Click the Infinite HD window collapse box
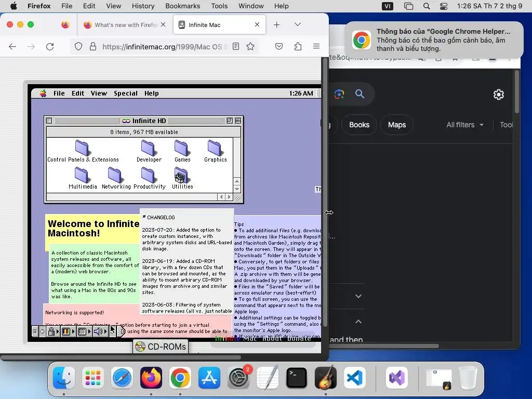Viewport: 532px width, 399px height. click(238, 121)
